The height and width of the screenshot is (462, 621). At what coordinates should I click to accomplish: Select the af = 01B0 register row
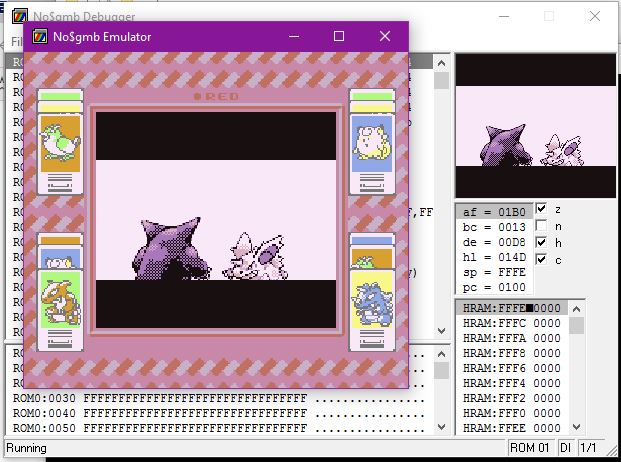494,212
